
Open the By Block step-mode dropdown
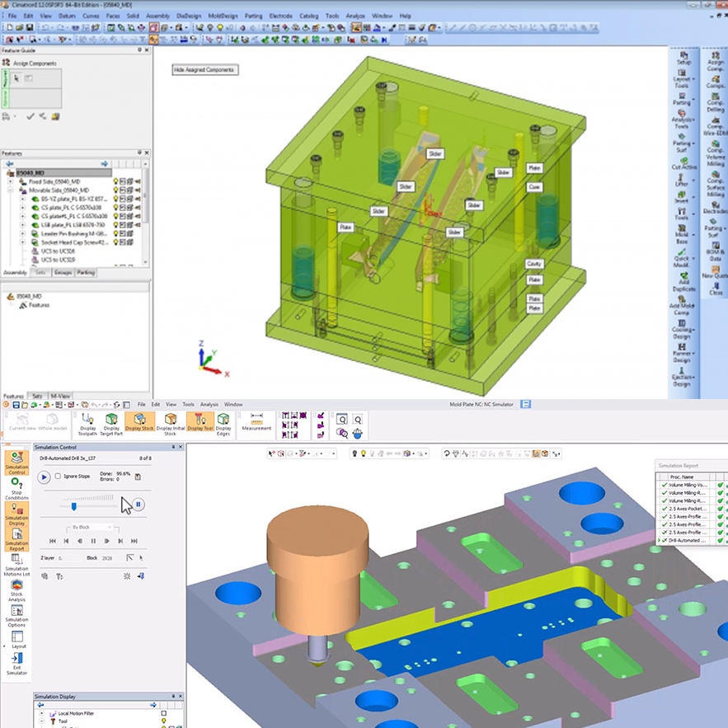click(92, 527)
